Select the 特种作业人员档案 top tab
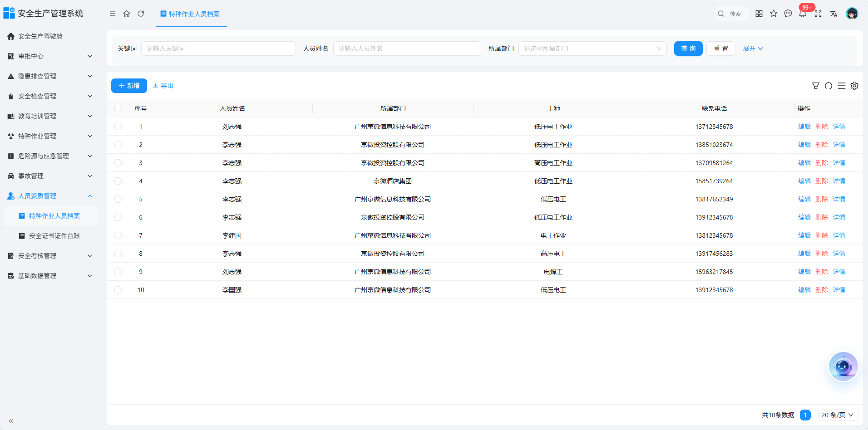868x430 pixels. tap(191, 14)
